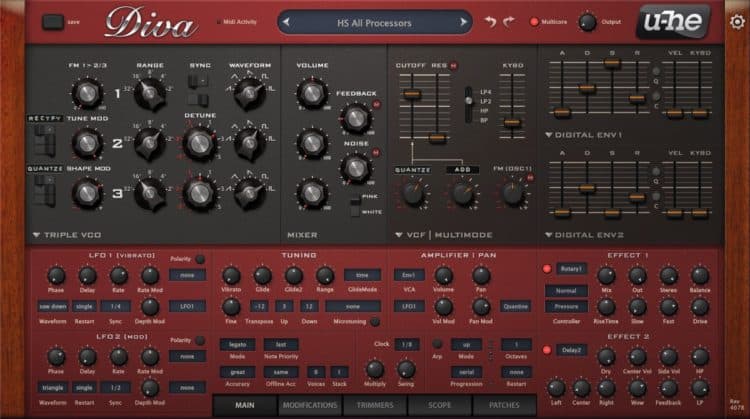Viewport: 750px width, 419px height.
Task: Expand the VCF Multimode module menu
Action: [398, 235]
